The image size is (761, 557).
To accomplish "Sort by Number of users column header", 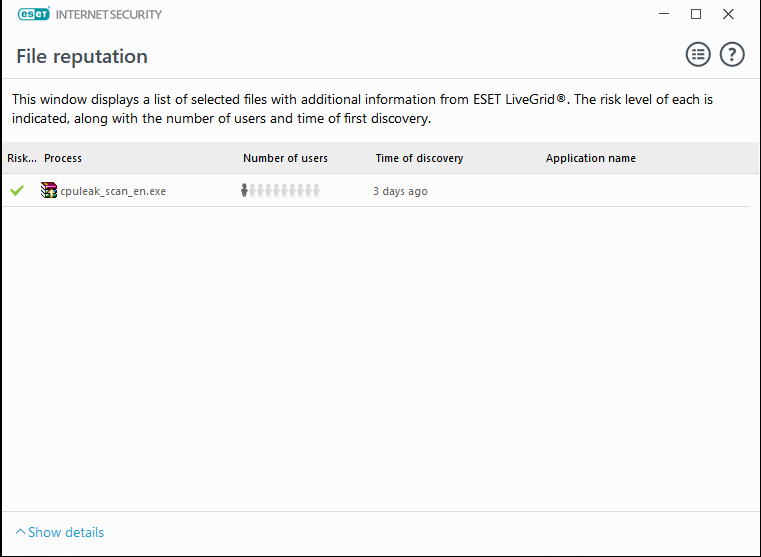I will coord(285,158).
